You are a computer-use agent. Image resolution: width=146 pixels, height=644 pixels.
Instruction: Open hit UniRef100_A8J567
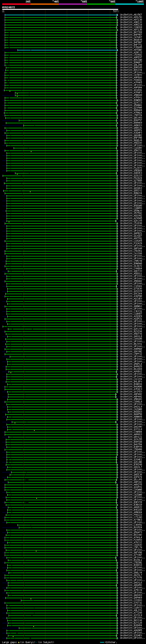click(131, 15)
